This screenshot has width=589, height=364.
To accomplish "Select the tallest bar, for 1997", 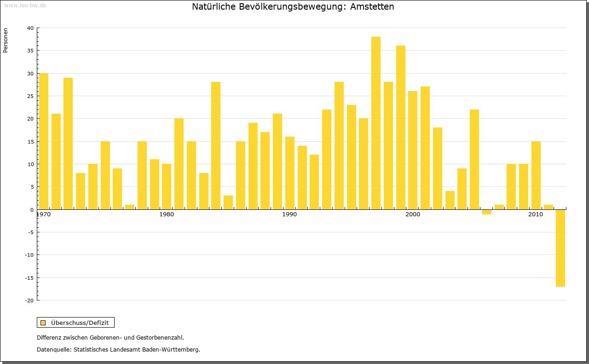I will 376,123.
